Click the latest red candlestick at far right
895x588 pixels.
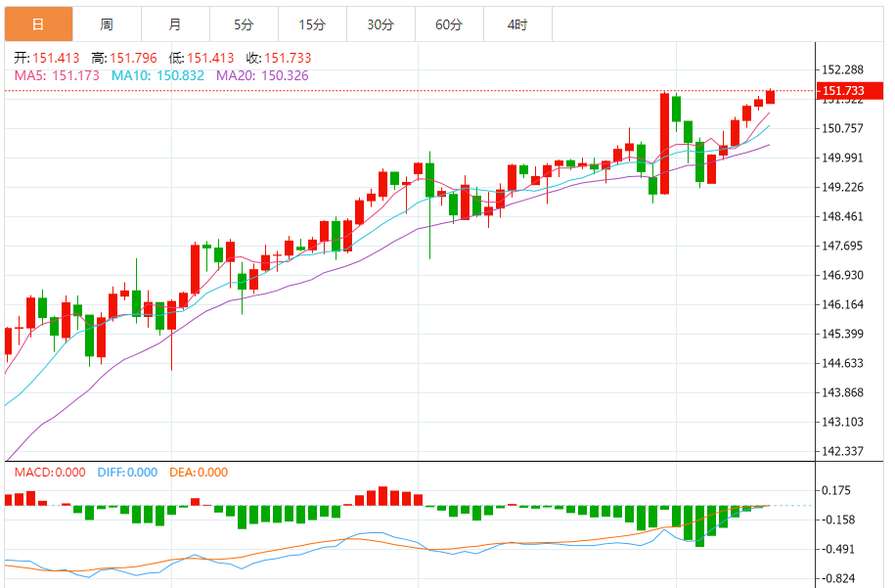(770, 97)
